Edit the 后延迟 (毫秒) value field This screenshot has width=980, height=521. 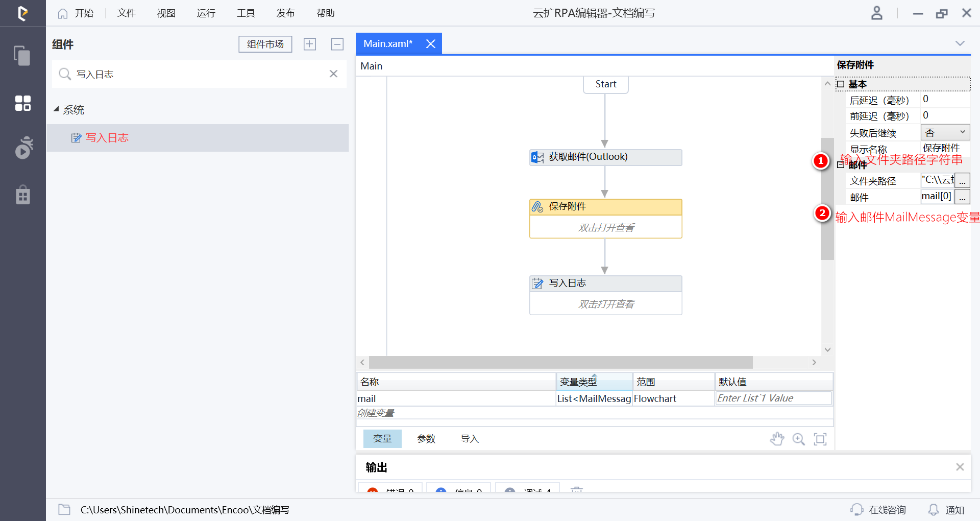(945, 100)
